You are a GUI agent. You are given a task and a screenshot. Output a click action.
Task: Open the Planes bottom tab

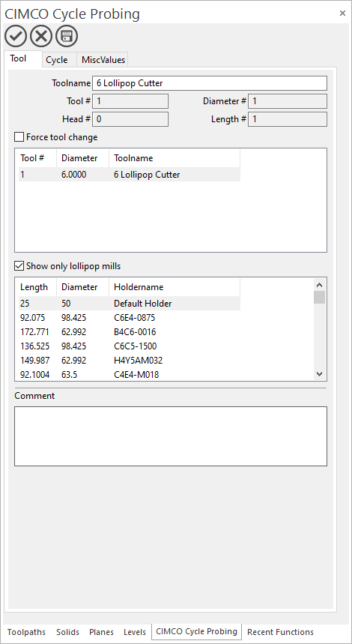coord(101,632)
